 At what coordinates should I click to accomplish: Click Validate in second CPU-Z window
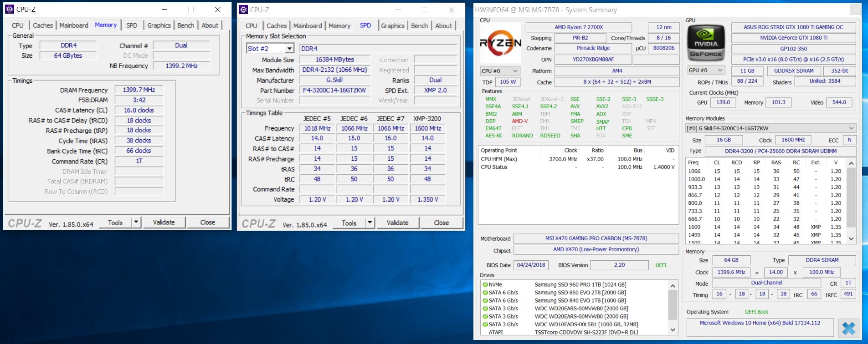398,223
